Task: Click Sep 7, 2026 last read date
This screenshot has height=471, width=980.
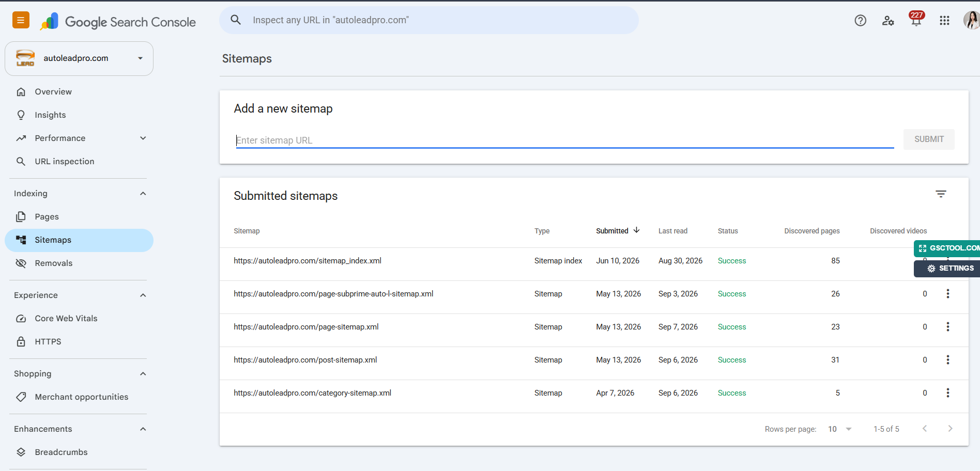Action: (678, 327)
